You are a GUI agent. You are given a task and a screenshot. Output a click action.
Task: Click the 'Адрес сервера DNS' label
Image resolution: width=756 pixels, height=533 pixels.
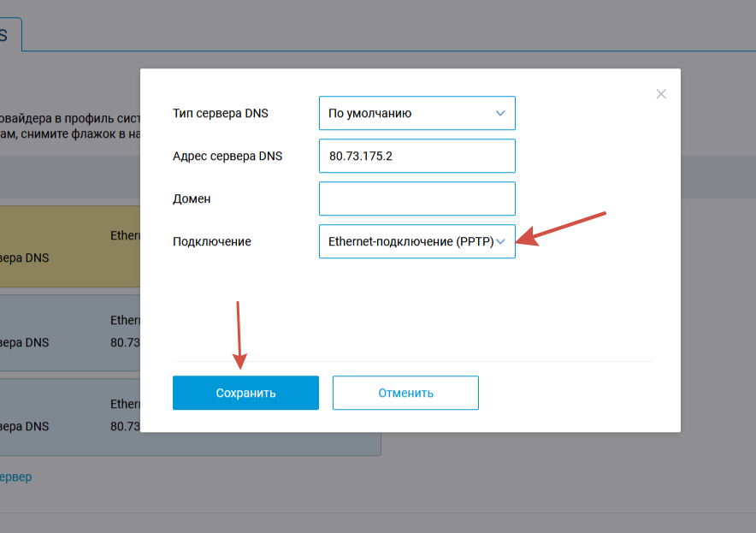point(227,157)
